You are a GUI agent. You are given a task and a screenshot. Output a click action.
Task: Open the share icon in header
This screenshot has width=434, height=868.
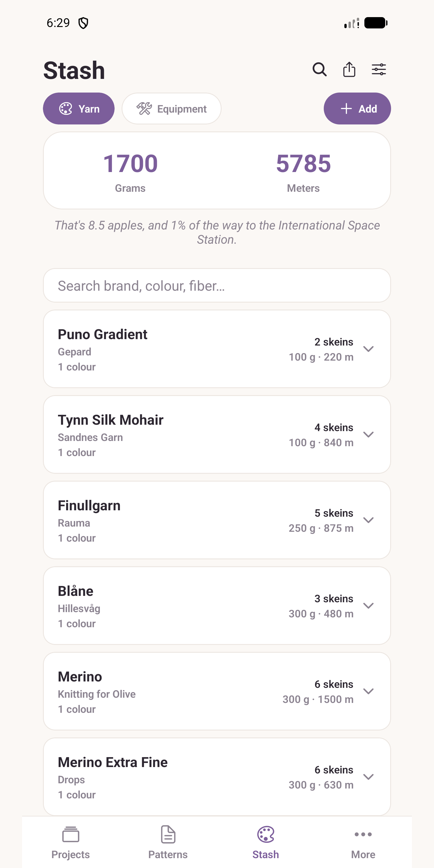tap(349, 69)
